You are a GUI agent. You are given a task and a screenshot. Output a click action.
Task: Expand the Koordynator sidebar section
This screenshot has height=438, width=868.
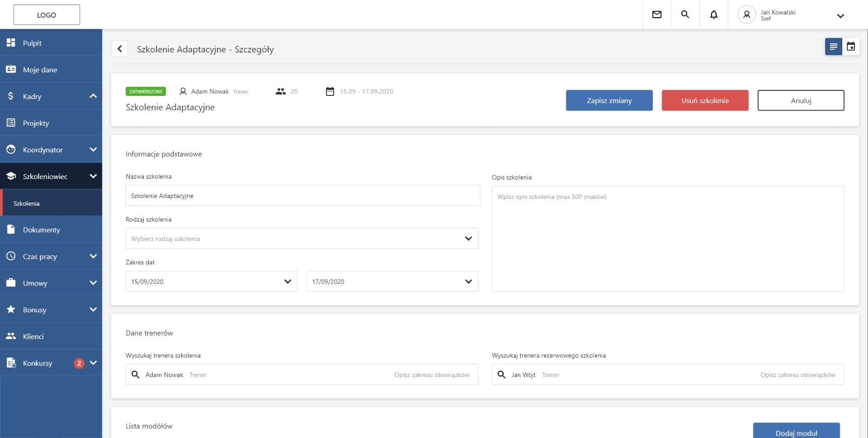[93, 149]
